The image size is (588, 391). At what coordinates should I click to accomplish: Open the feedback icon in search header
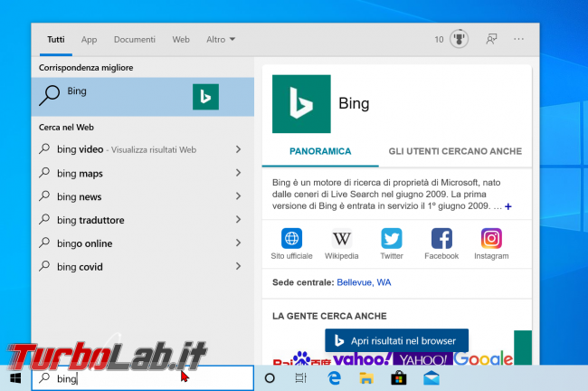coord(491,39)
